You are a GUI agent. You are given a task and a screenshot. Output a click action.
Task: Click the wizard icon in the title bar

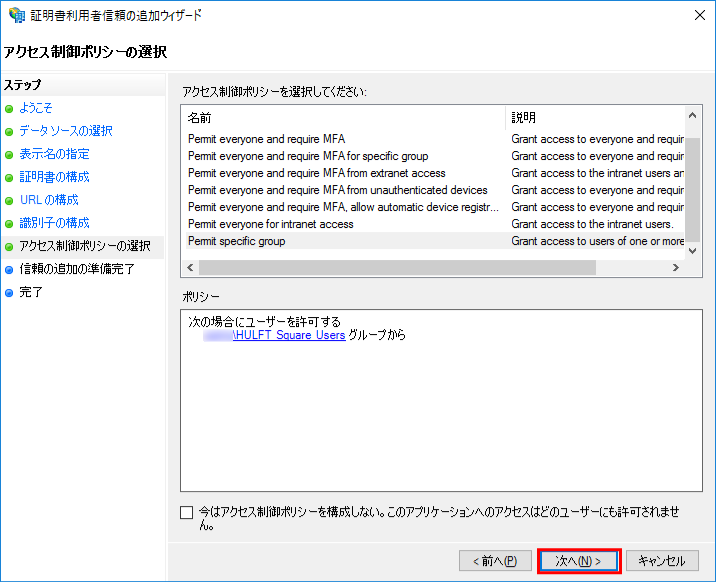point(16,16)
